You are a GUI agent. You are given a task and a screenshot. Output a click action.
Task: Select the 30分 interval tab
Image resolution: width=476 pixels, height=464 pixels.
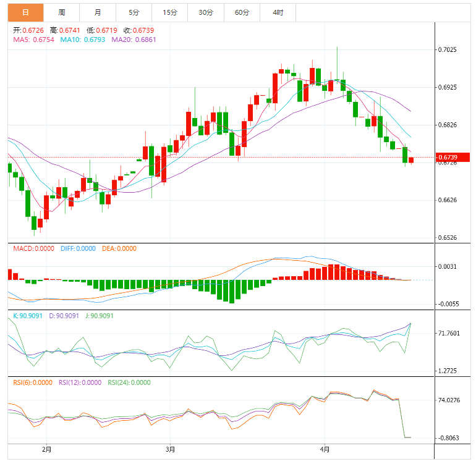[x=206, y=12]
